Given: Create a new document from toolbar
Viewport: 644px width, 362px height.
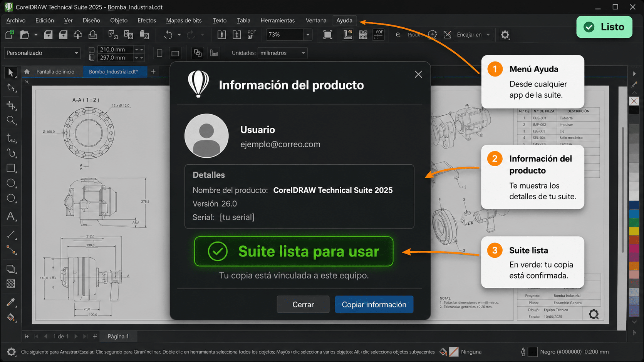Looking at the screenshot, I should tap(10, 35).
